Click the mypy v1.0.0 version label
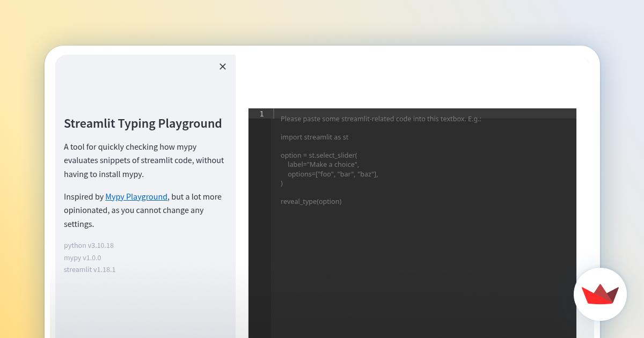The height and width of the screenshot is (338, 644). (x=83, y=258)
